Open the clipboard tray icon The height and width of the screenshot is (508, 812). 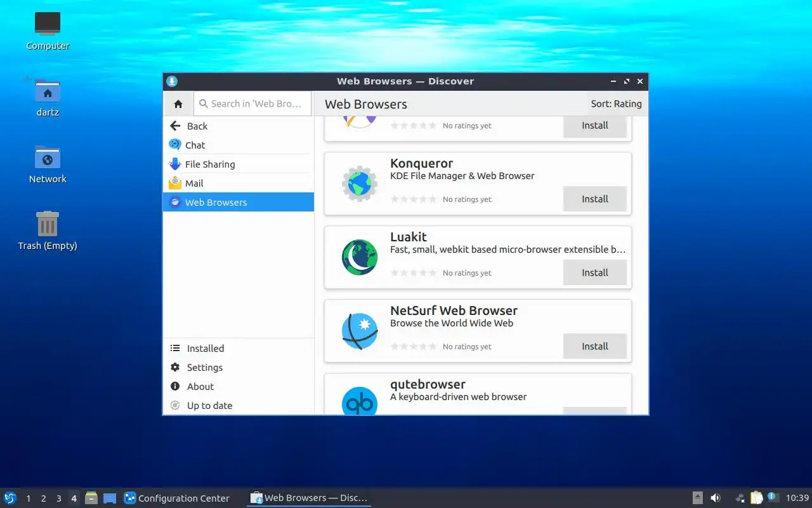click(x=756, y=498)
